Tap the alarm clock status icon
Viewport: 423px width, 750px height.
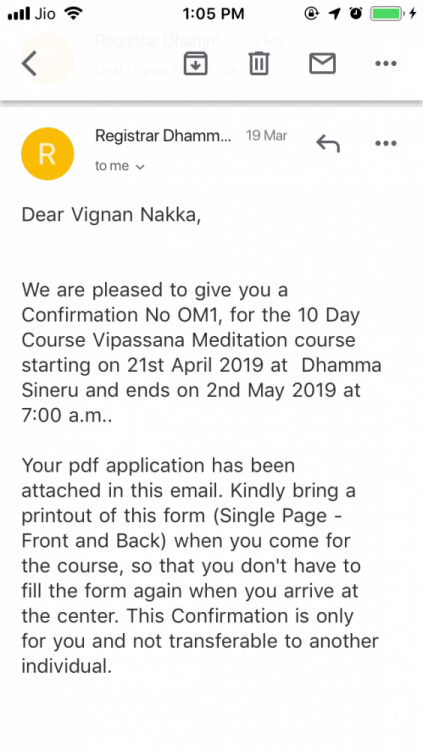356,14
